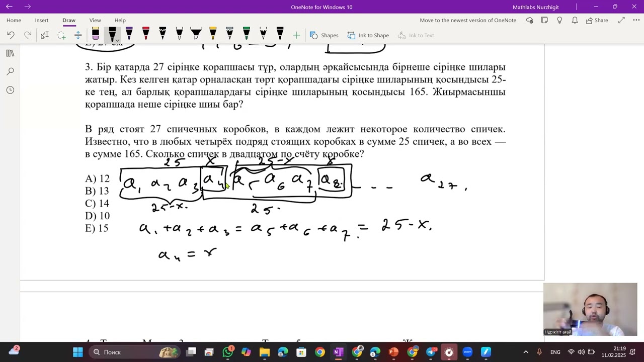Click answer option E) 15
The width and height of the screenshot is (644, 362).
(x=97, y=228)
